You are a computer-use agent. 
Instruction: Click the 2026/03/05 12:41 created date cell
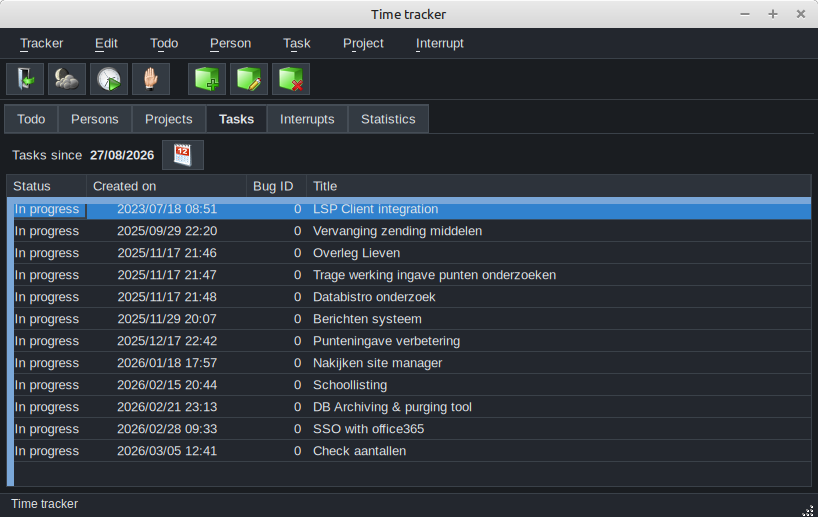click(x=167, y=451)
